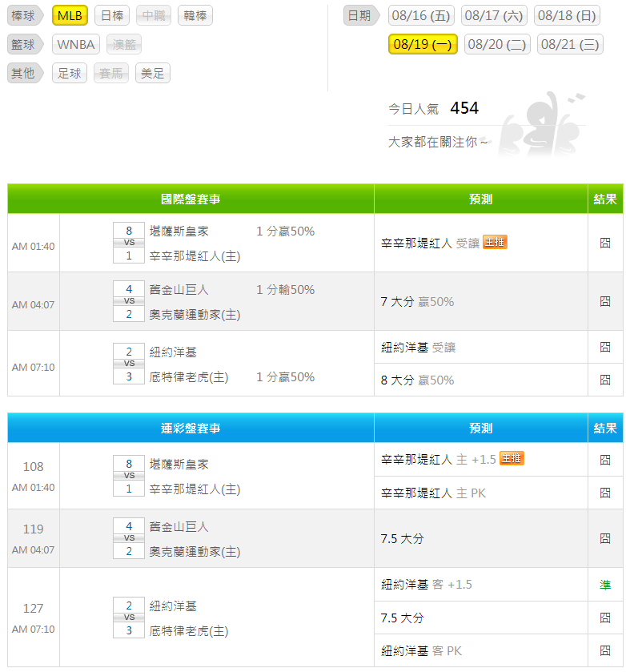Select the highlighted date 08/19 (一)
Screen dimensions: 626x672
pyautogui.click(x=423, y=44)
